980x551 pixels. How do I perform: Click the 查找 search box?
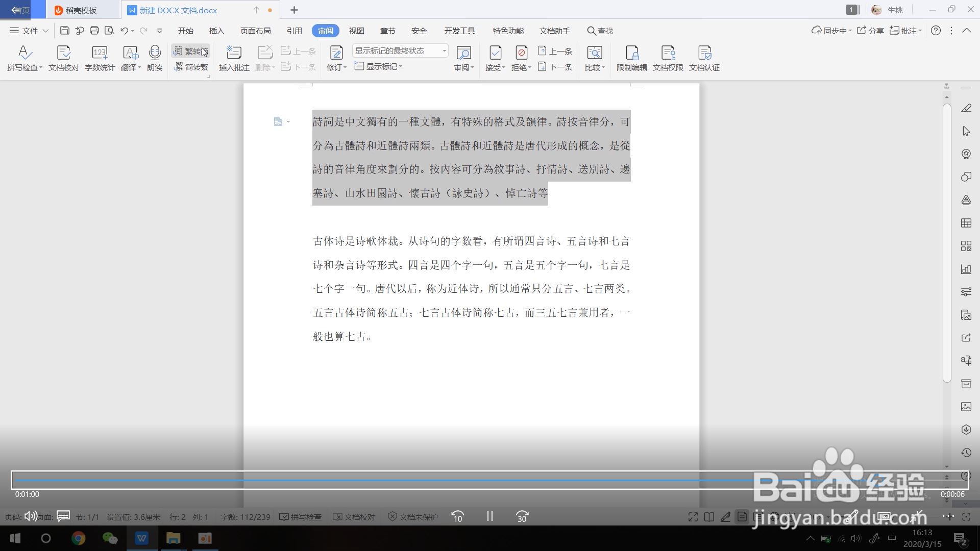click(600, 31)
